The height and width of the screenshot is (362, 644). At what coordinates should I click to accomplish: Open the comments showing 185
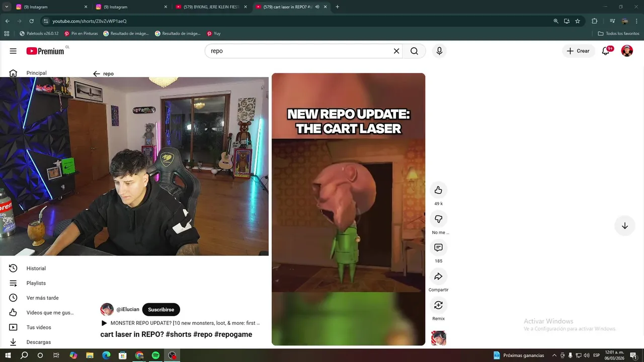438,247
